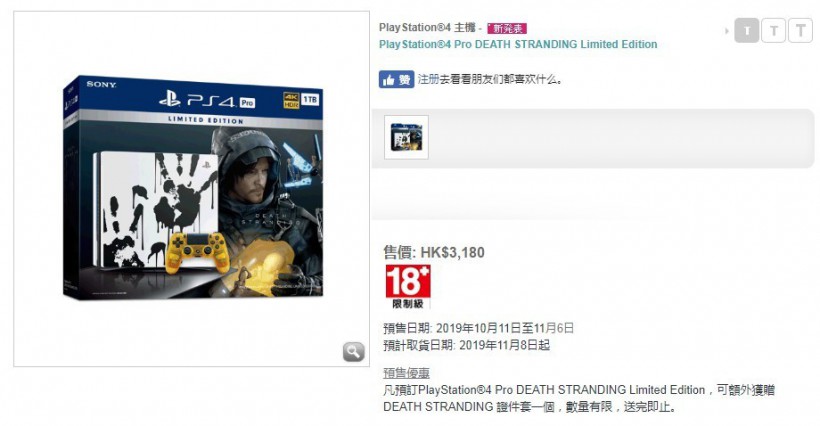This screenshot has width=820, height=426.
Task: Click the 注册 sign-up link
Action: pyautogui.click(x=428, y=79)
